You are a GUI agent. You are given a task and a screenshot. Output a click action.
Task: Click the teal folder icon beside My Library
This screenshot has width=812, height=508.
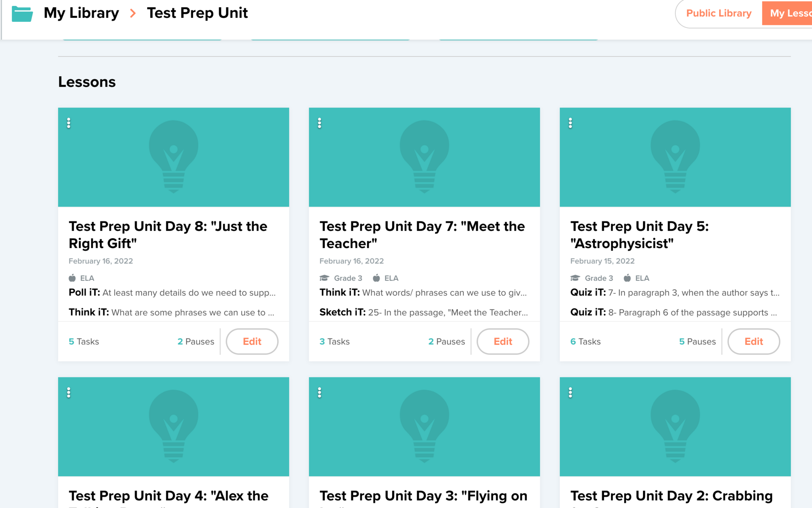tap(22, 13)
